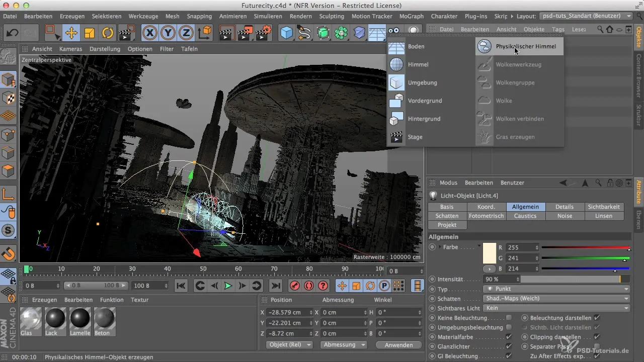
Task: Click the record keyframe red button
Action: click(x=294, y=286)
